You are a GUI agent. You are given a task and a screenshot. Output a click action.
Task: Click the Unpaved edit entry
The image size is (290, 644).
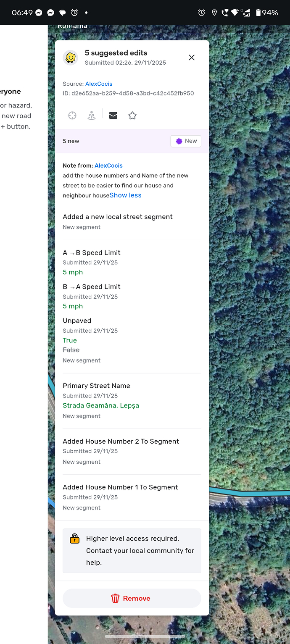(x=77, y=321)
